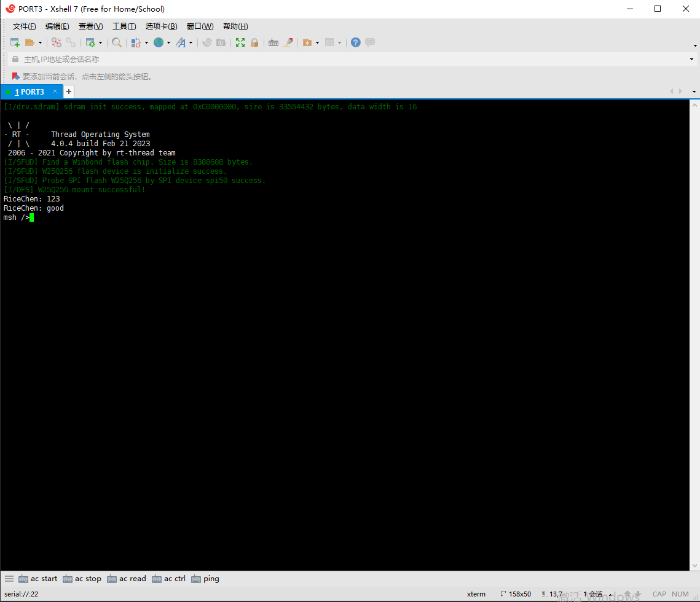Viewport: 700px width, 602px height.
Task: Open the key mapping keyboard icon
Action: [x=273, y=42]
